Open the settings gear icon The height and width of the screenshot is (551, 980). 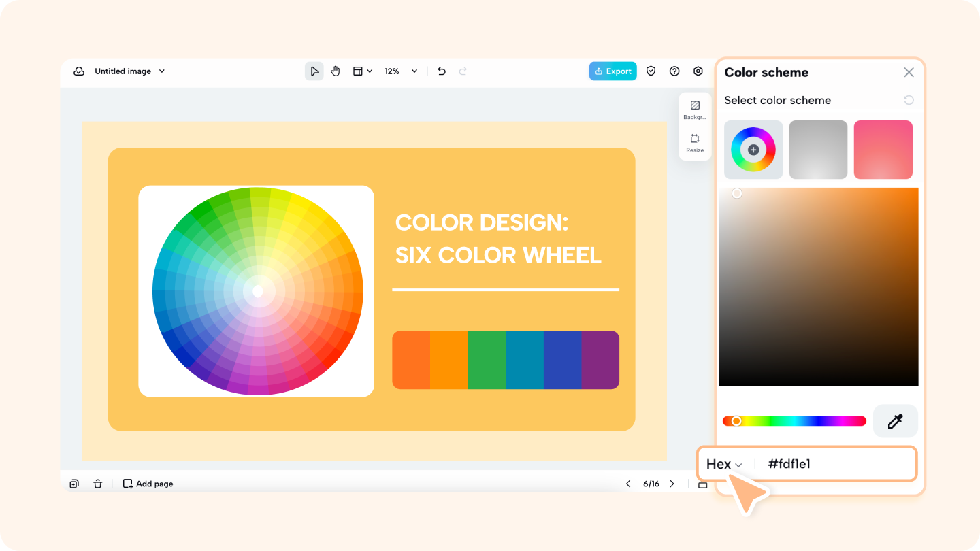point(698,71)
